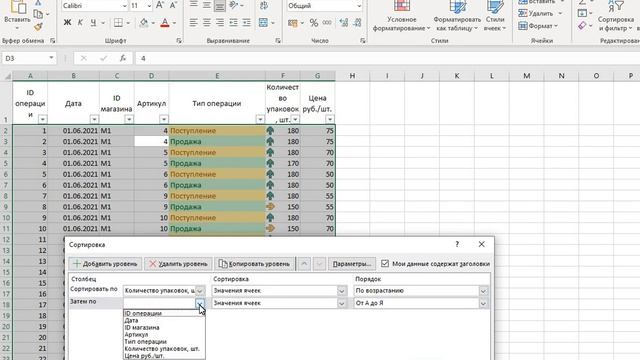Decrease font size with small A
640x360 pixels.
click(x=173, y=6)
